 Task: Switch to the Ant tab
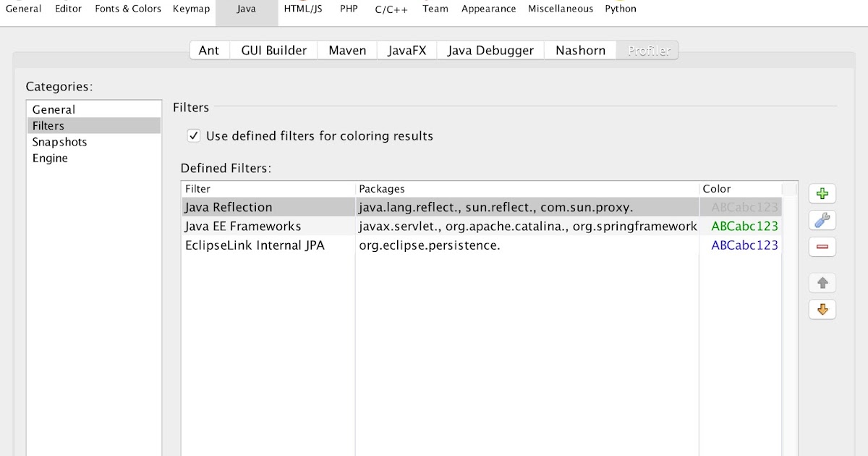click(209, 50)
